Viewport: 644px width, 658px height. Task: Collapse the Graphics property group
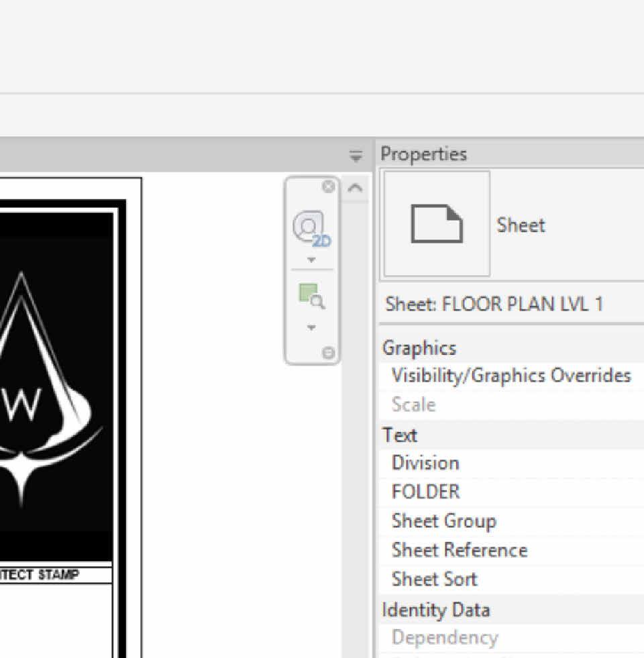point(511,348)
